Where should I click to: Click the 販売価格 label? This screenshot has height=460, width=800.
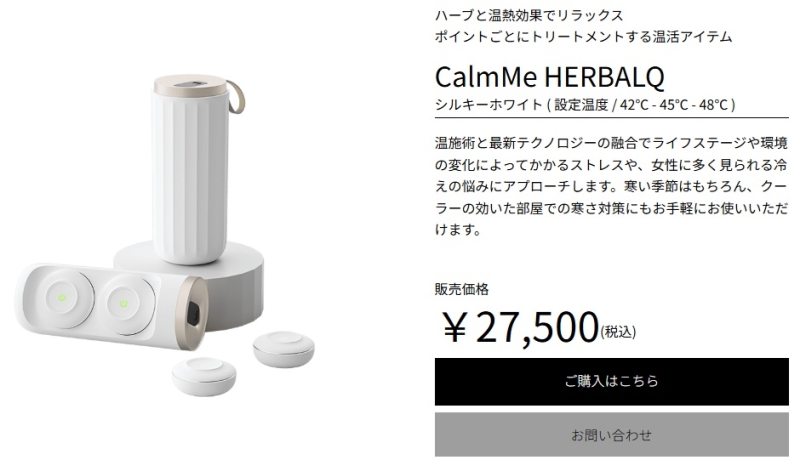(x=462, y=289)
